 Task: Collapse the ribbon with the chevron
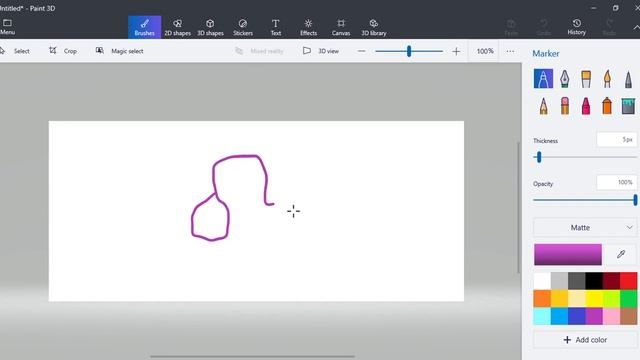point(636,27)
